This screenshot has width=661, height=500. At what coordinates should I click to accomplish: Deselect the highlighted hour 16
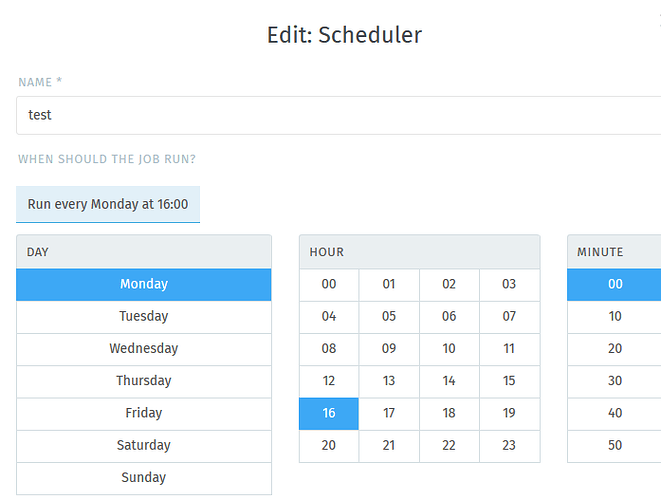tap(329, 414)
